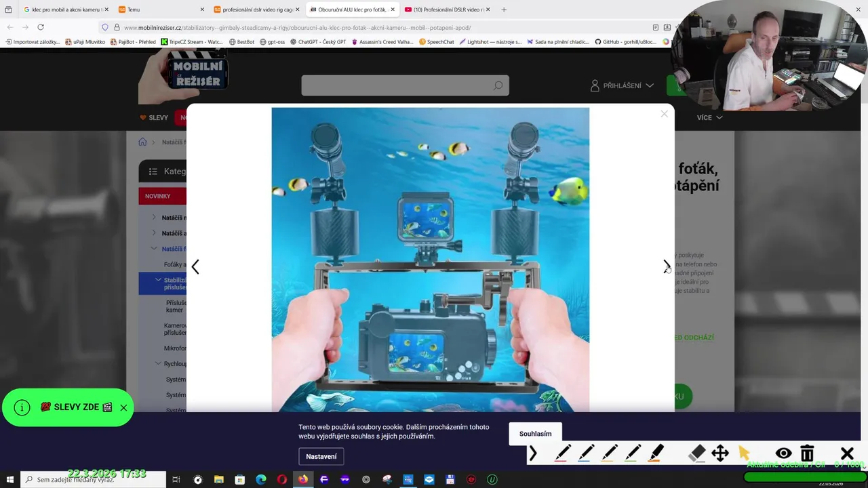Select the eraser annotation tool
The image size is (868, 488).
(x=697, y=453)
